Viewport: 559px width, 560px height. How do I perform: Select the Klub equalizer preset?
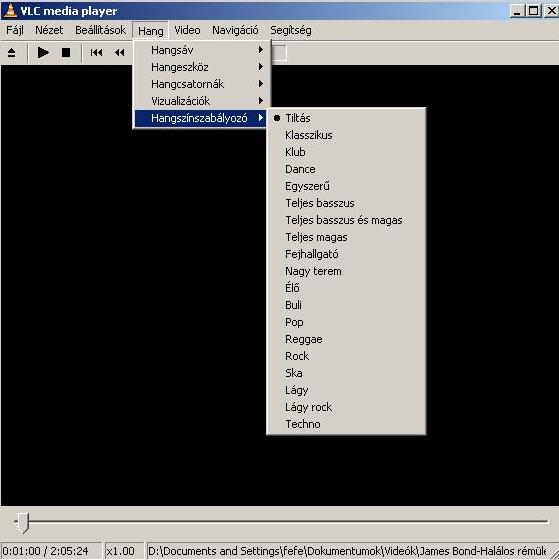346,152
